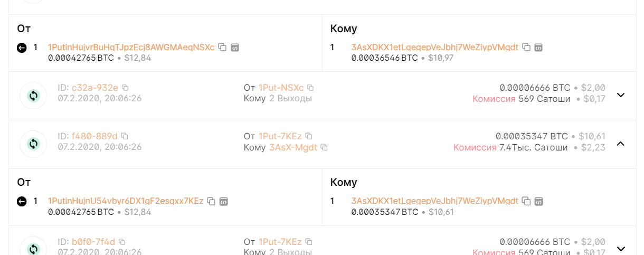The height and width of the screenshot is (255, 644).
Task: Copy transaction ID b0f0-7f4d
Action: point(122,242)
